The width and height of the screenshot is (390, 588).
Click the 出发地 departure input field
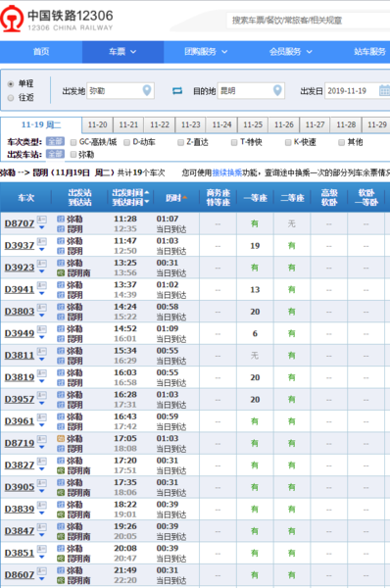pos(121,91)
